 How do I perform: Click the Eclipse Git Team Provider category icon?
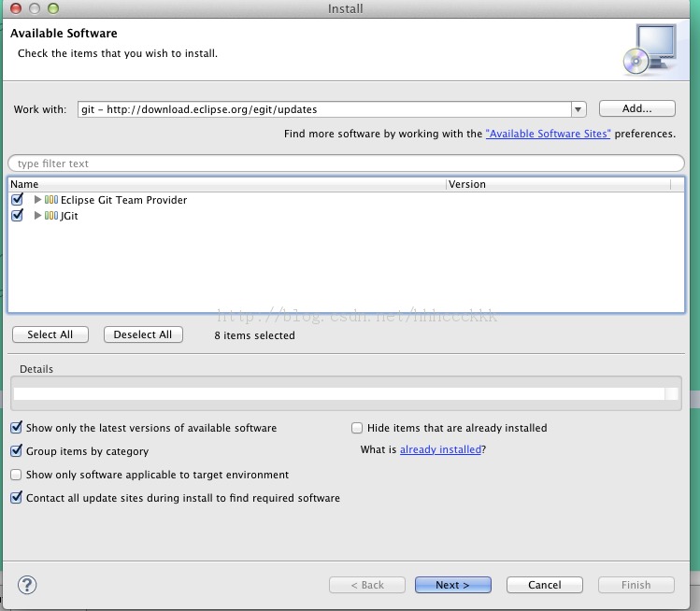point(51,200)
